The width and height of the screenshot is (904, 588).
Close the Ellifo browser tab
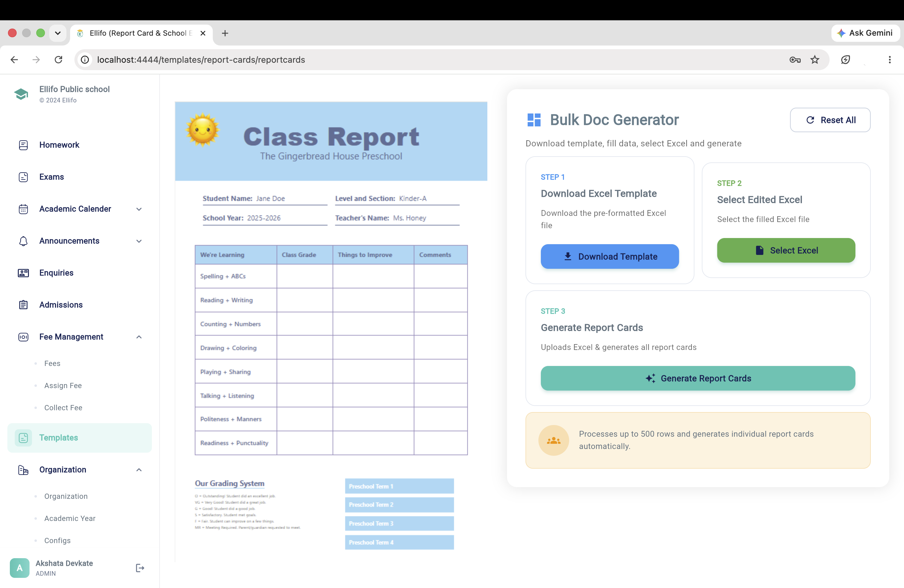click(x=203, y=33)
